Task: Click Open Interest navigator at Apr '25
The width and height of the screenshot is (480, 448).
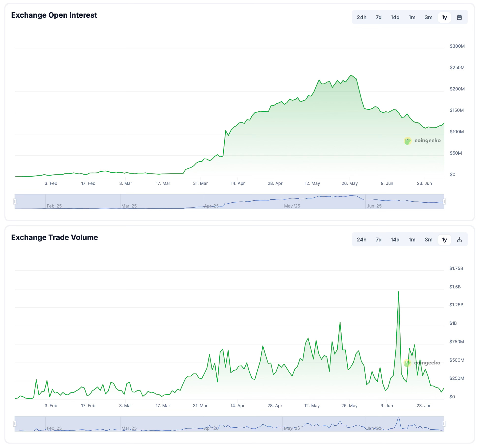Action: (211, 206)
